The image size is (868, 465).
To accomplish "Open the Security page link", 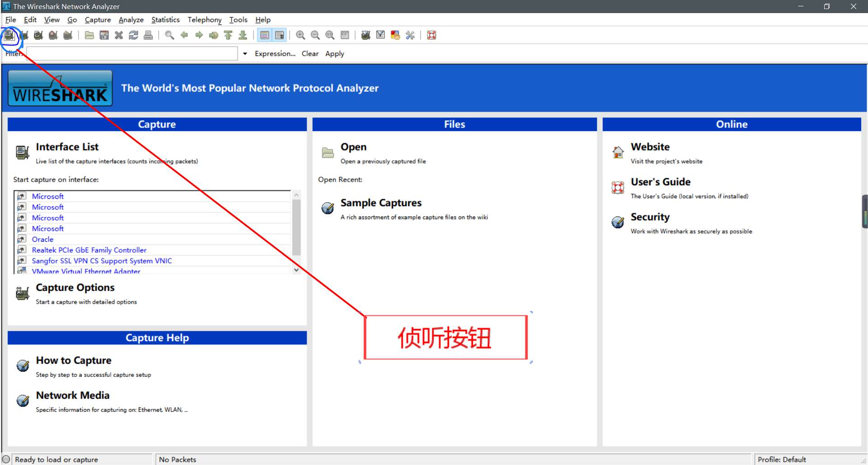I will [x=650, y=217].
